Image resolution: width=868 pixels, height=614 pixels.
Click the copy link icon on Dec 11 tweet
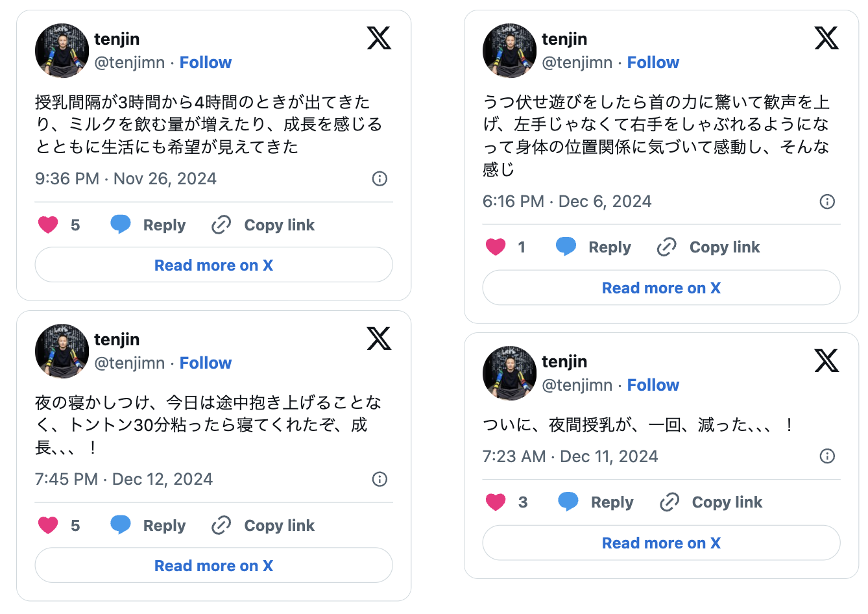pos(669,502)
